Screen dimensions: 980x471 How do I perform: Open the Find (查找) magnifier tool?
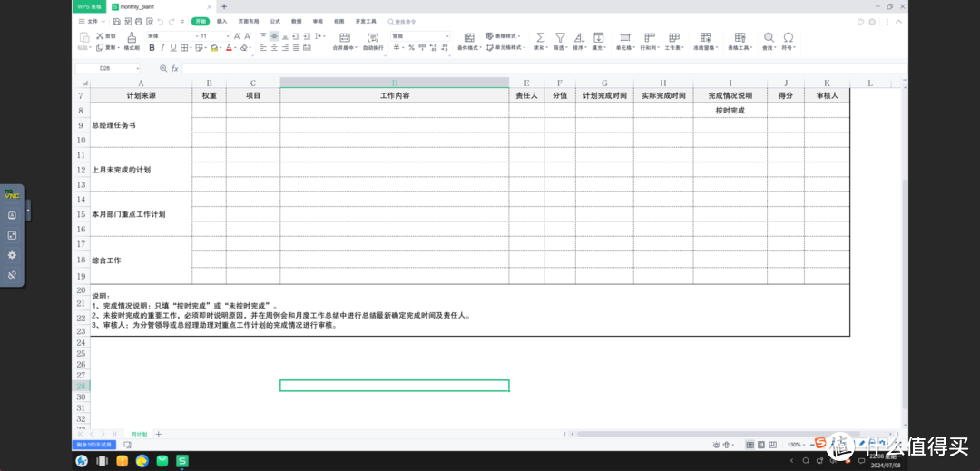click(x=769, y=38)
